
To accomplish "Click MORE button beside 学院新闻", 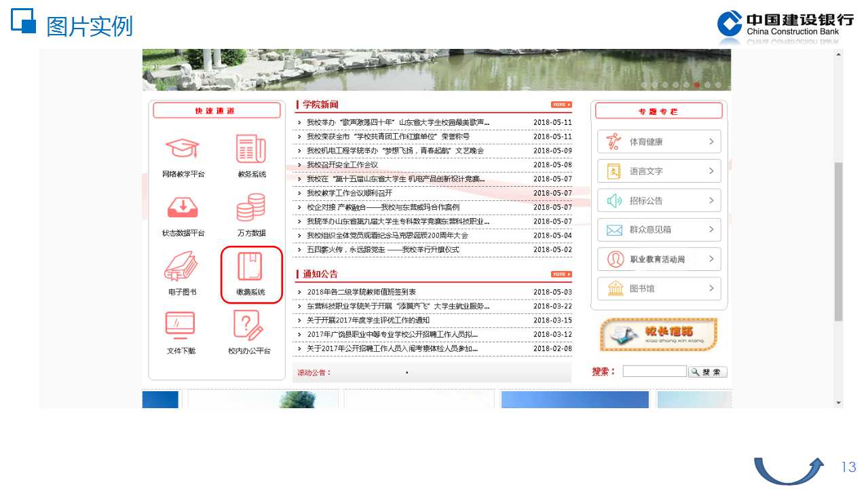I will [x=561, y=105].
